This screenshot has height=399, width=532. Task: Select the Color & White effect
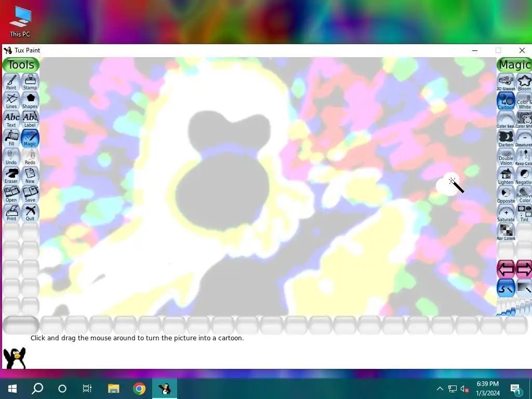[x=524, y=101]
